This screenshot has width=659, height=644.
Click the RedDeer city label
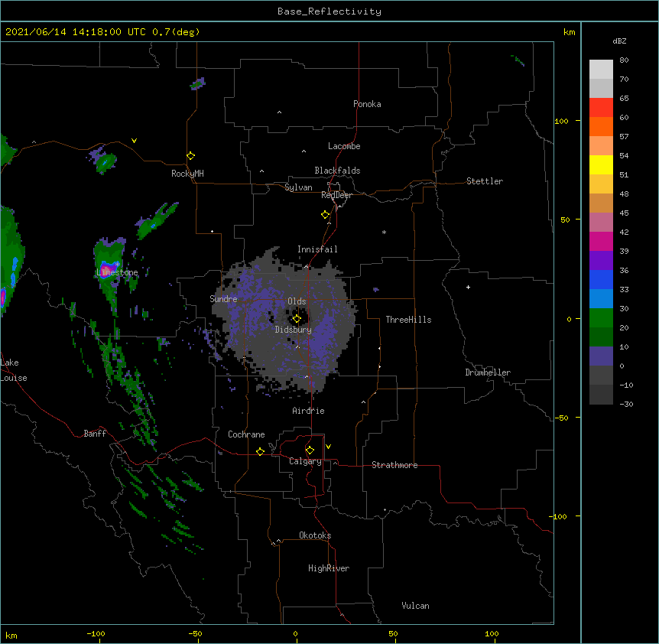[x=336, y=195]
